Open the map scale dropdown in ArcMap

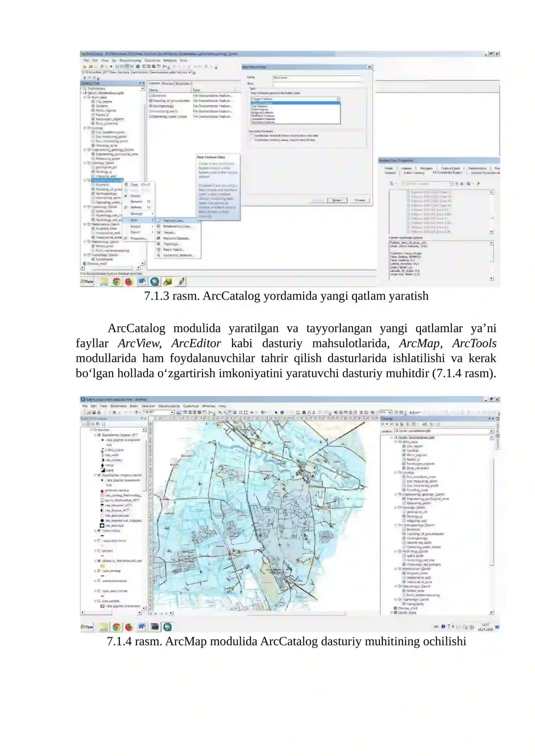[172, 412]
